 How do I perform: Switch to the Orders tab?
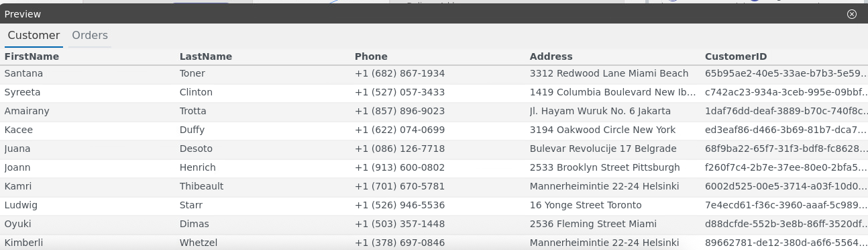(x=90, y=36)
